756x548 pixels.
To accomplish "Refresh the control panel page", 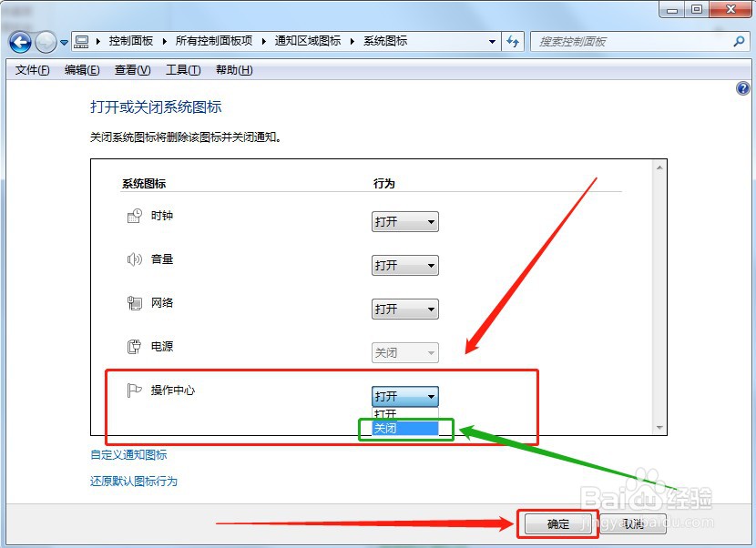I will pos(513,42).
